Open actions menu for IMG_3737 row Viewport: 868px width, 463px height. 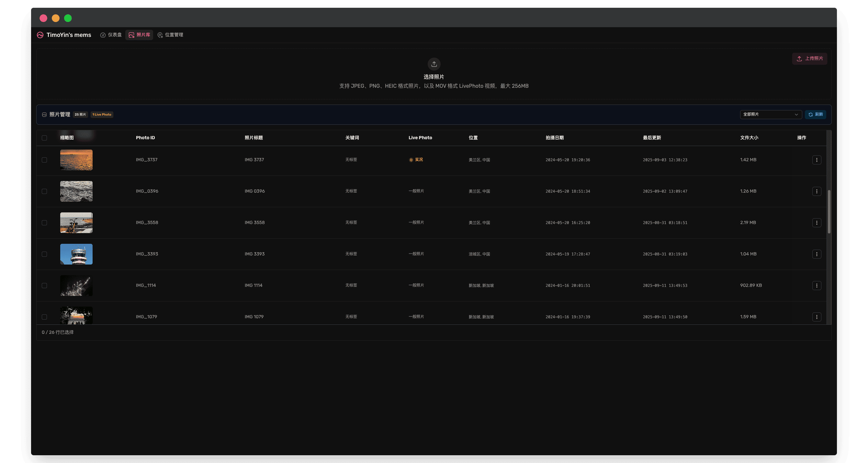(x=817, y=160)
